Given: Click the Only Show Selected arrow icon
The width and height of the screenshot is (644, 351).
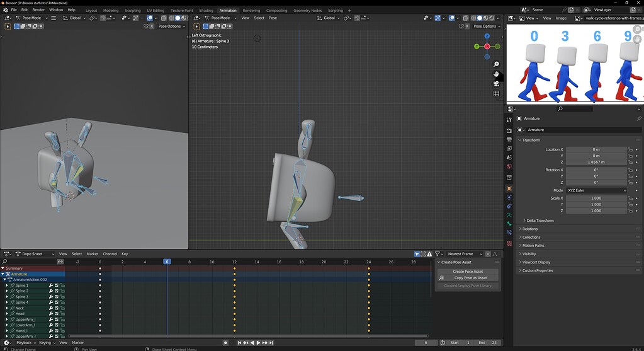Looking at the screenshot, I should (417, 254).
